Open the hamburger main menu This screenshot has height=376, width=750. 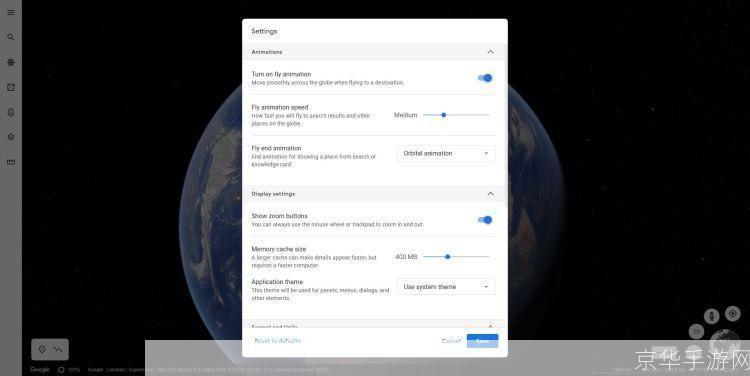click(x=11, y=12)
